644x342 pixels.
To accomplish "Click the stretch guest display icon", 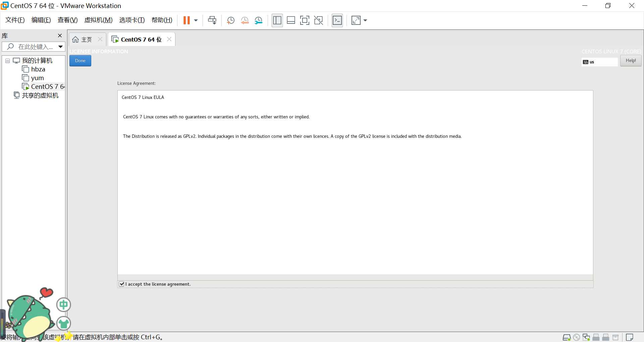I will click(356, 20).
